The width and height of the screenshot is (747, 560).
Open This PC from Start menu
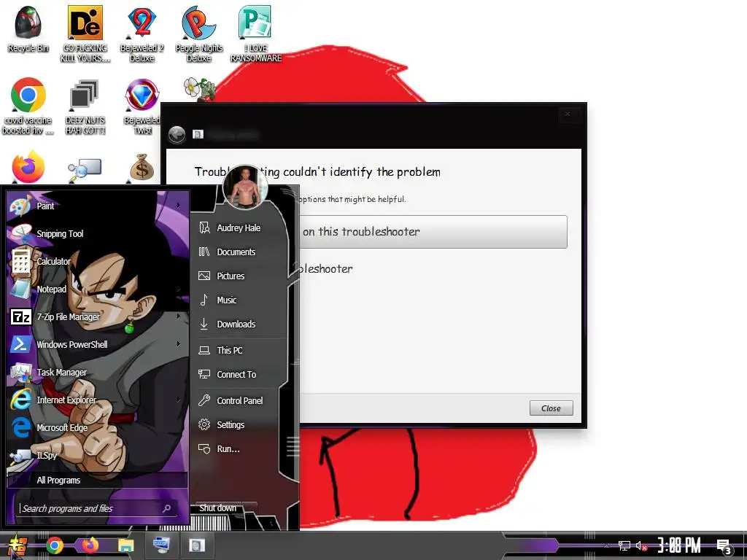(229, 350)
